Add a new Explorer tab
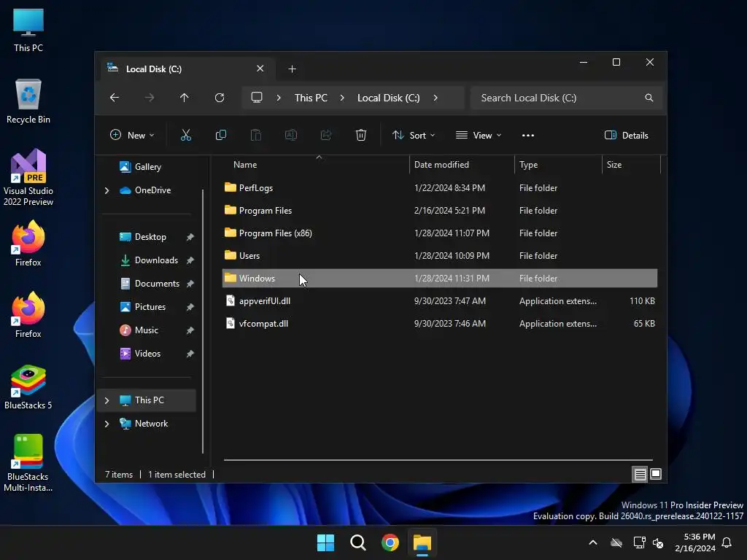Viewport: 747px width, 560px height. (292, 69)
